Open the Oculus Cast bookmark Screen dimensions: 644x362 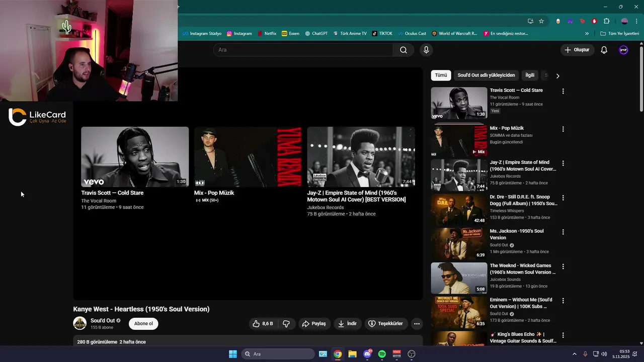pyautogui.click(x=412, y=34)
